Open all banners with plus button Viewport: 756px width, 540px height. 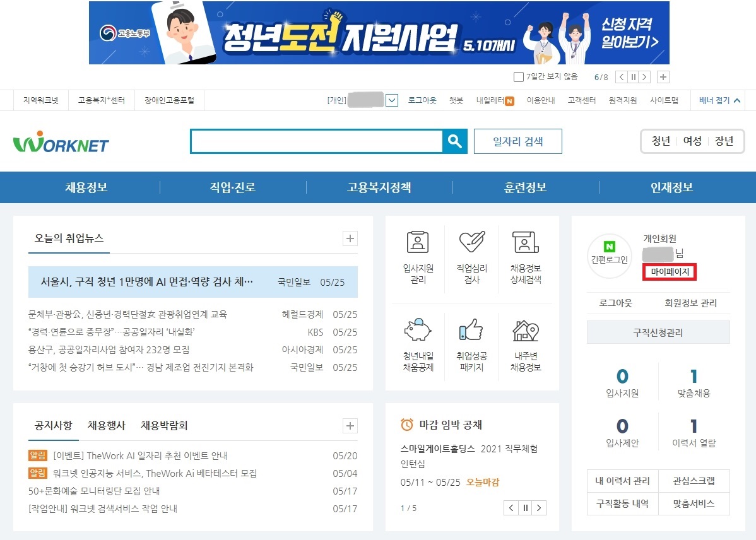coord(663,77)
